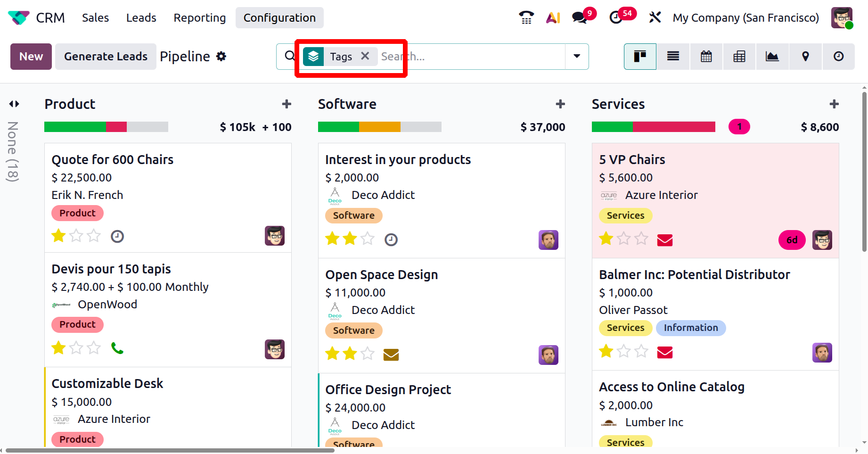Set priority to three stars on Quote for 600 Chairs
The image size is (868, 454).
[x=94, y=236]
